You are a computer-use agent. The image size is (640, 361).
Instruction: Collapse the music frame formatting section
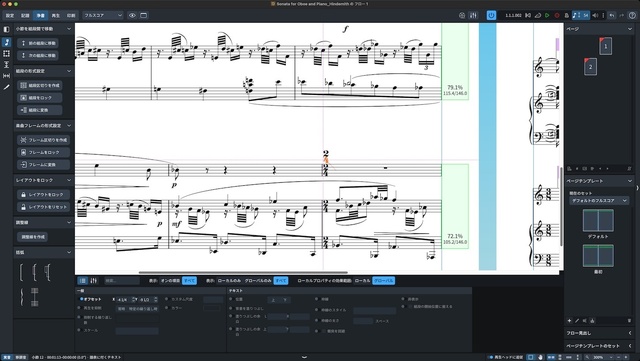(69, 126)
